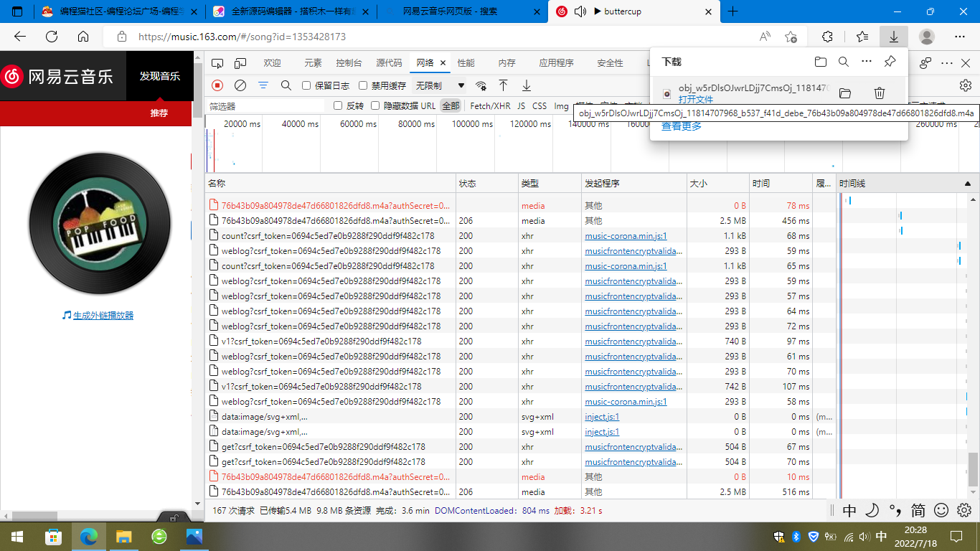Select the 推荐 sub-navigation item
This screenshot has height=551, width=980.
(159, 113)
